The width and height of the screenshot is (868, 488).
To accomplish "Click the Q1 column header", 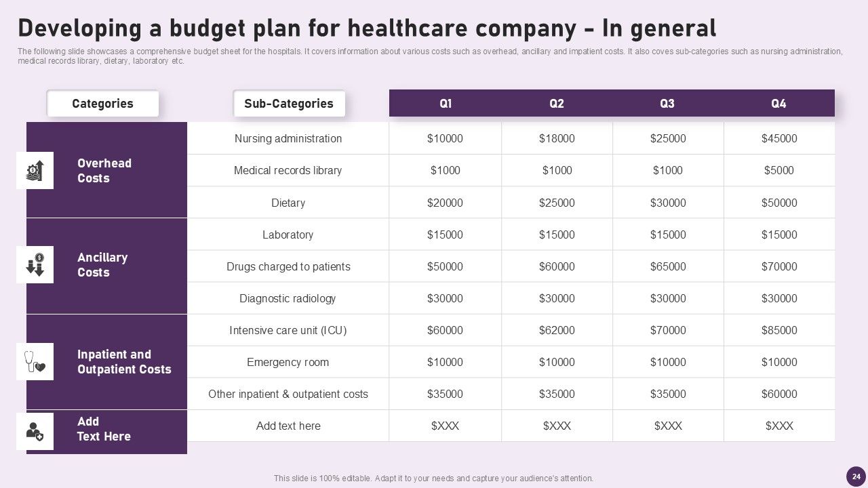I will pos(446,104).
